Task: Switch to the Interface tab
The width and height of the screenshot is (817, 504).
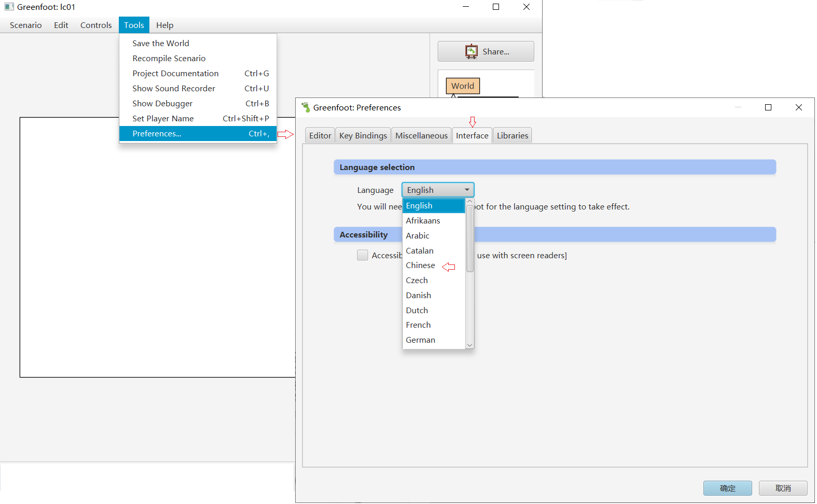Action: coord(472,136)
